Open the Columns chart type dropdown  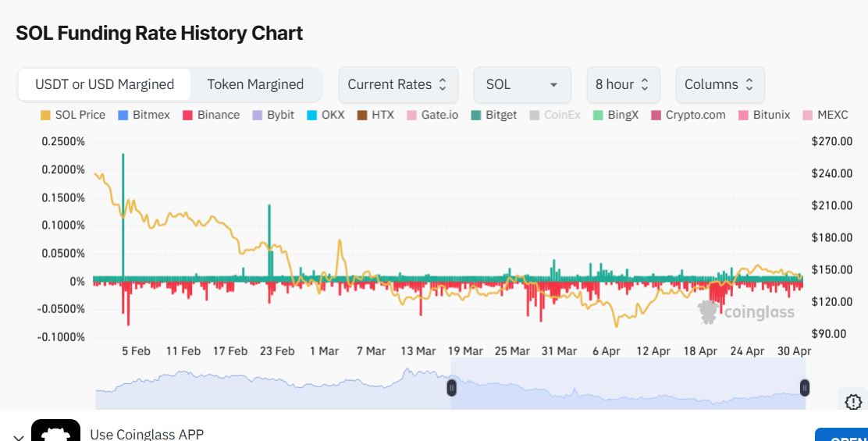click(720, 84)
